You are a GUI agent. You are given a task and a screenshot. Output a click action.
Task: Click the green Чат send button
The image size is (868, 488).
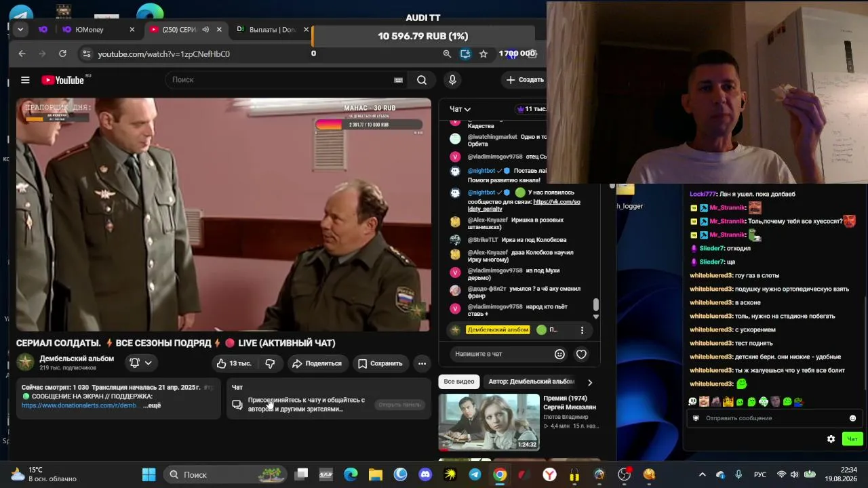pyautogui.click(x=852, y=439)
